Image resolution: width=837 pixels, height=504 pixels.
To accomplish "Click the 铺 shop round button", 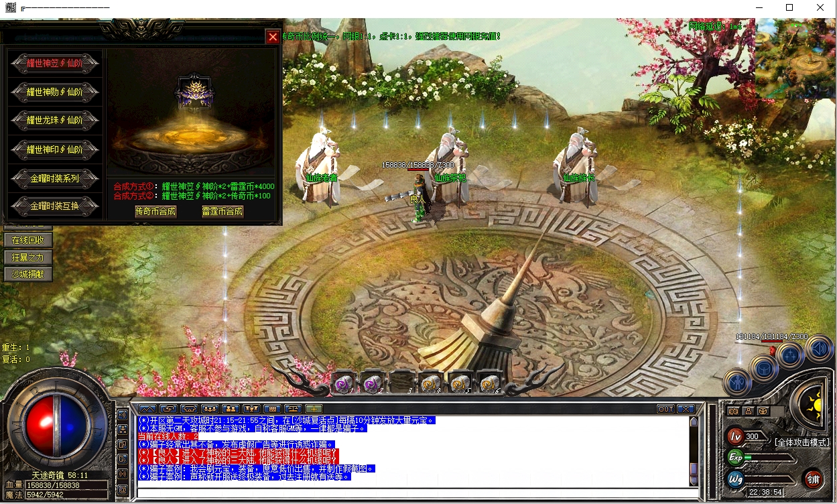I will [813, 479].
